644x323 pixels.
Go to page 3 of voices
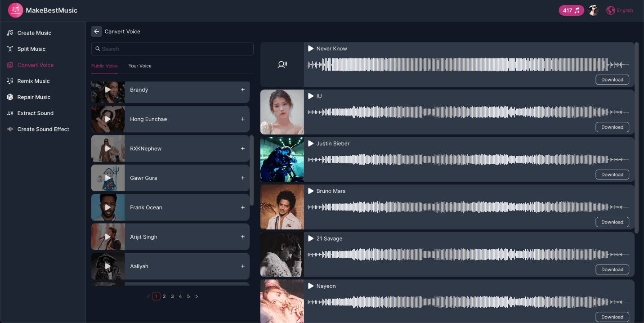tap(172, 296)
